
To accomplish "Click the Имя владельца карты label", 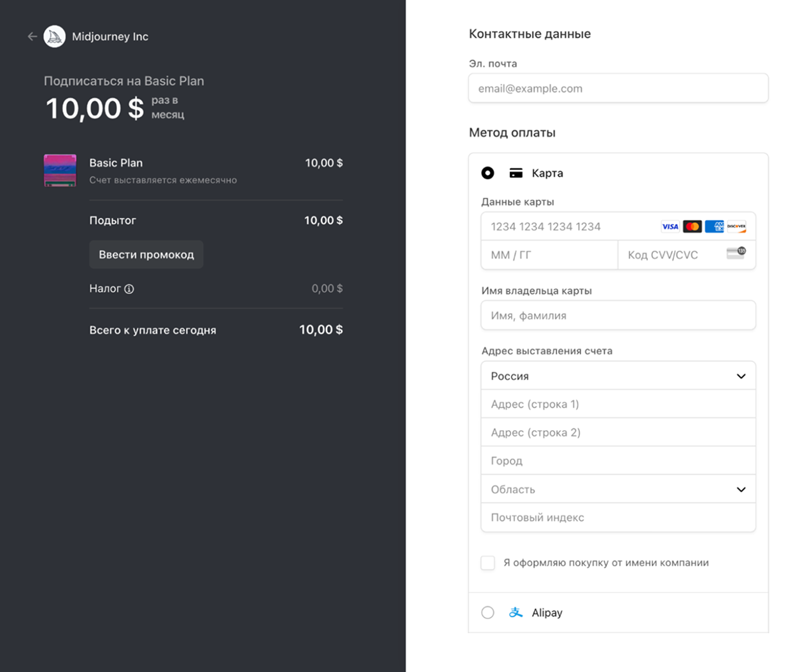I will coord(537,291).
